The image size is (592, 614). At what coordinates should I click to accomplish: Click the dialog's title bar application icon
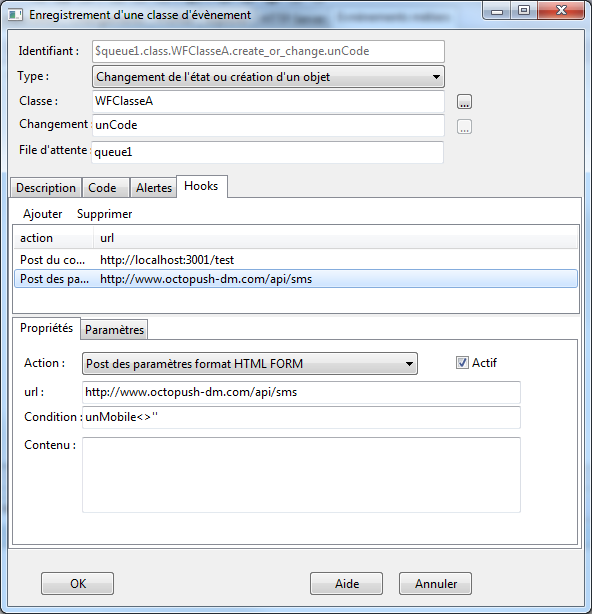[x=15, y=15]
